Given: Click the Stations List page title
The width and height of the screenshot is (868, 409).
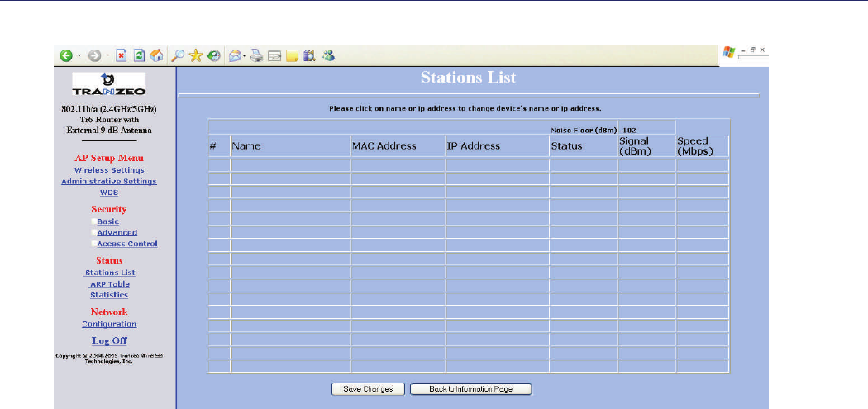Looking at the screenshot, I should click(x=469, y=78).
